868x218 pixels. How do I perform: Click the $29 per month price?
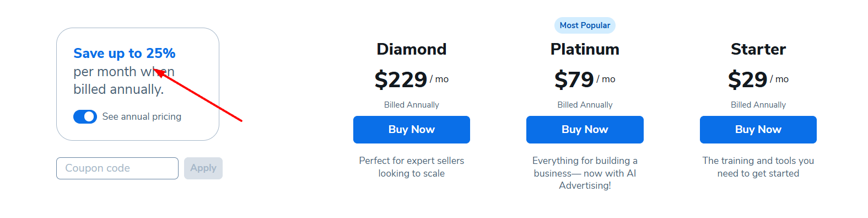pos(758,79)
